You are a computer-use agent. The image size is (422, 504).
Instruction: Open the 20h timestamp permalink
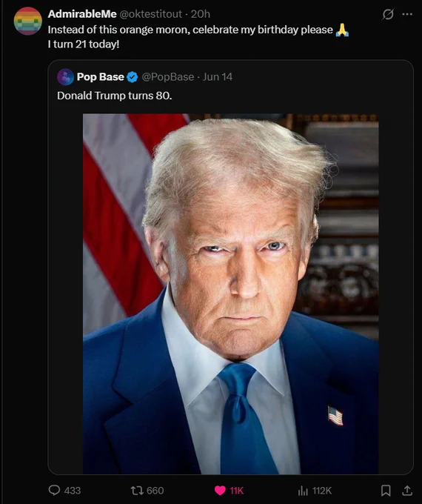point(201,14)
